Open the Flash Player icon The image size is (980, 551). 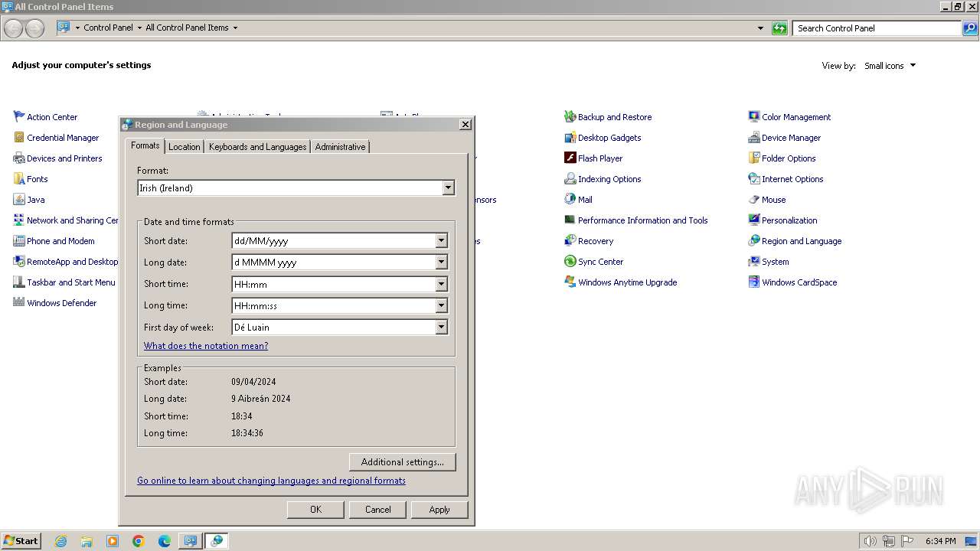pos(570,158)
